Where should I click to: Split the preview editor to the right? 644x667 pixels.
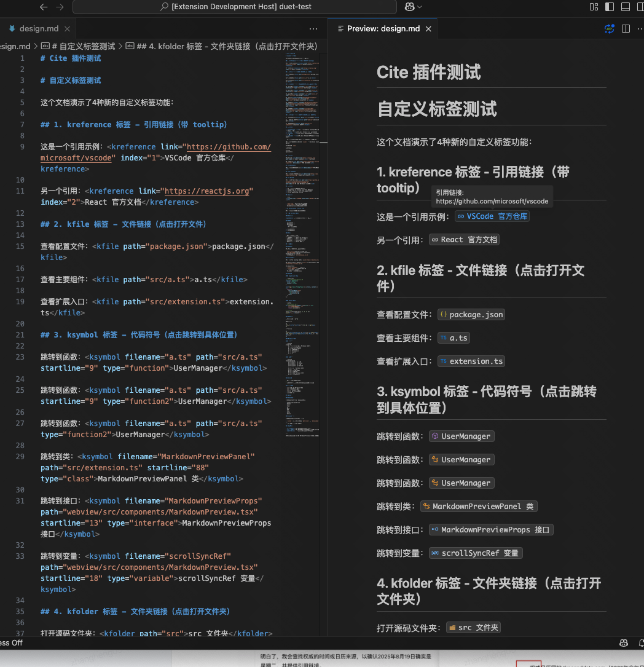pos(626,28)
